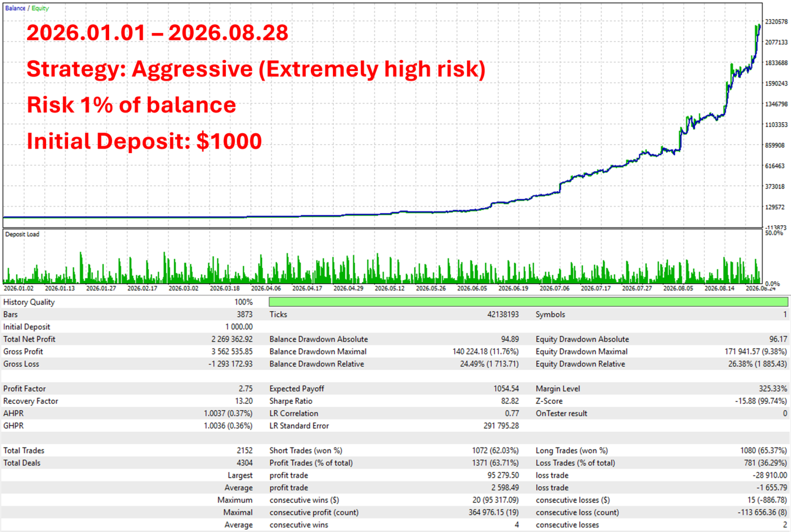Click the Equity Drawdown Maximal value
The image size is (791, 532).
coord(755,352)
